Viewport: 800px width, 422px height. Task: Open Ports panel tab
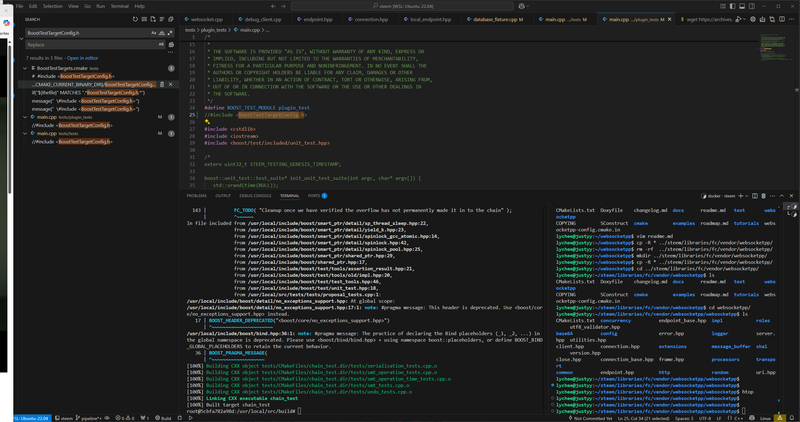pyautogui.click(x=317, y=195)
